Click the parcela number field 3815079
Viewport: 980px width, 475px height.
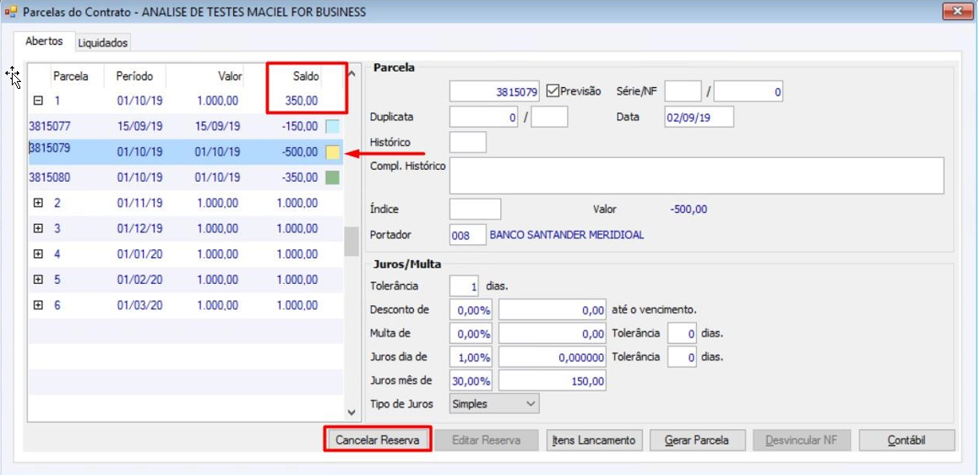pyautogui.click(x=494, y=91)
